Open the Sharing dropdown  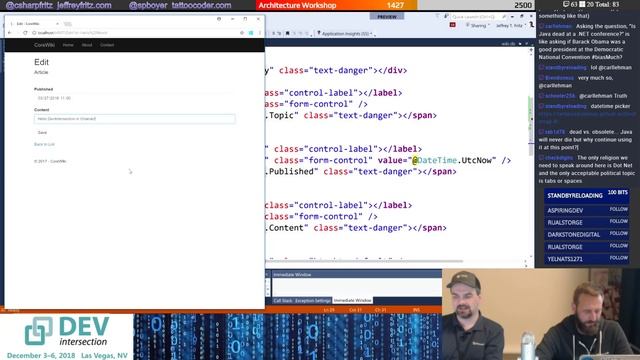coord(478,26)
